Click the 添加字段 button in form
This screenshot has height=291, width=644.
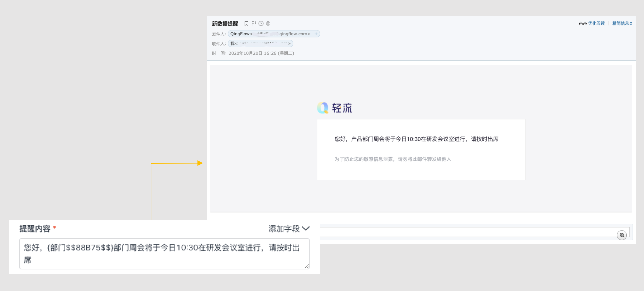click(287, 229)
